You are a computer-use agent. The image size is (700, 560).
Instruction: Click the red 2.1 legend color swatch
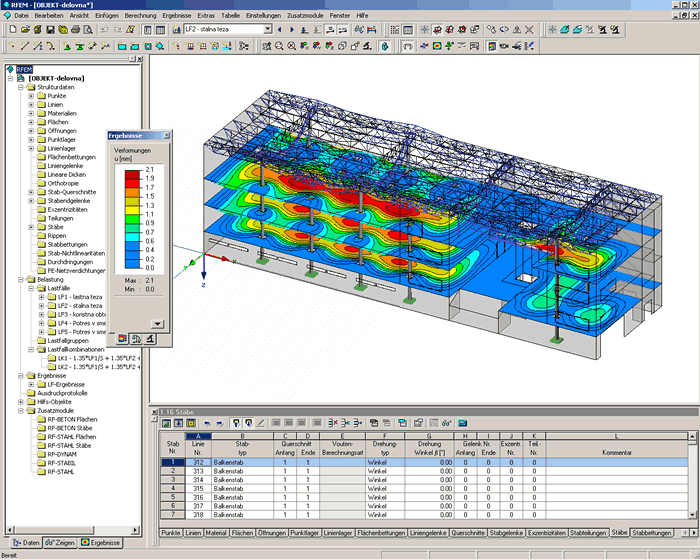pos(133,174)
